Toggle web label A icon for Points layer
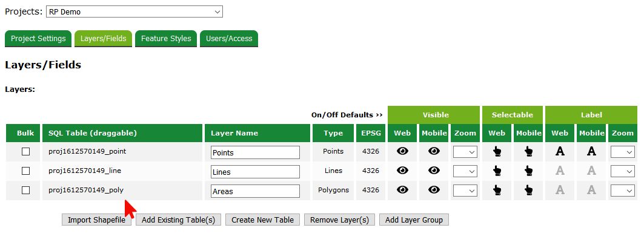Screen dimensions: 644x251 [560, 152]
